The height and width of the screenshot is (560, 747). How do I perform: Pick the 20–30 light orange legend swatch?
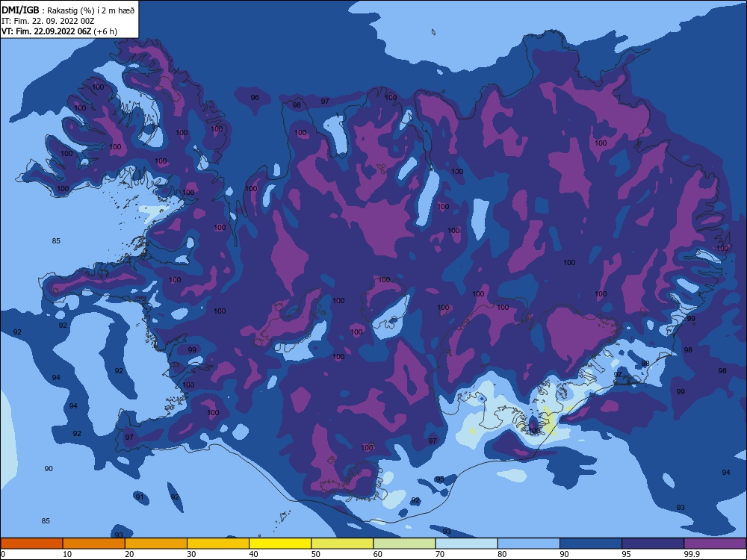pos(156,544)
